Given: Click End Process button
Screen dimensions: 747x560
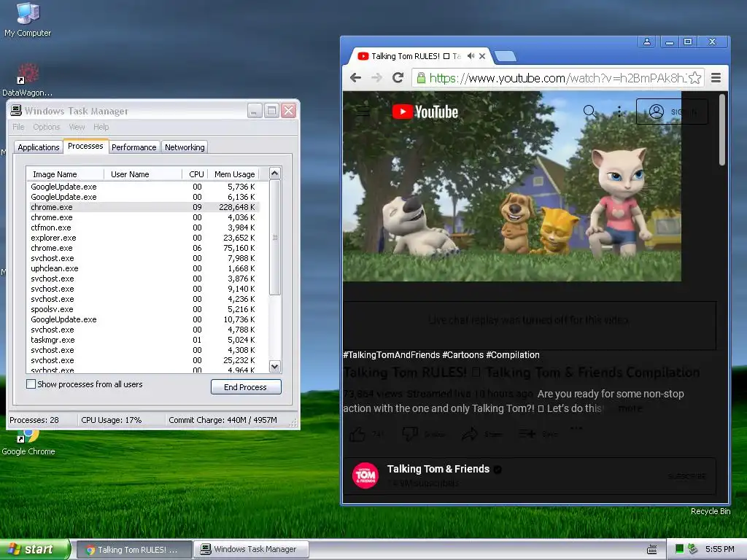Looking at the screenshot, I should [x=246, y=386].
